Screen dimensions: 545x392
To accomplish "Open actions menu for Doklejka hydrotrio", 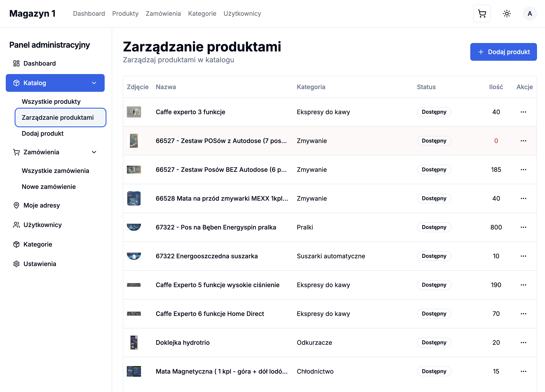I will tap(523, 343).
